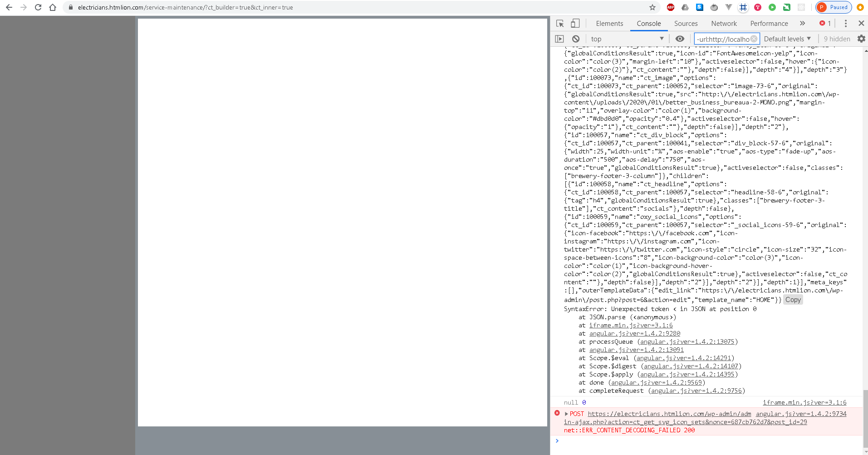This screenshot has height=455, width=868.
Task: Open the DevTools three-dot menu
Action: click(845, 23)
